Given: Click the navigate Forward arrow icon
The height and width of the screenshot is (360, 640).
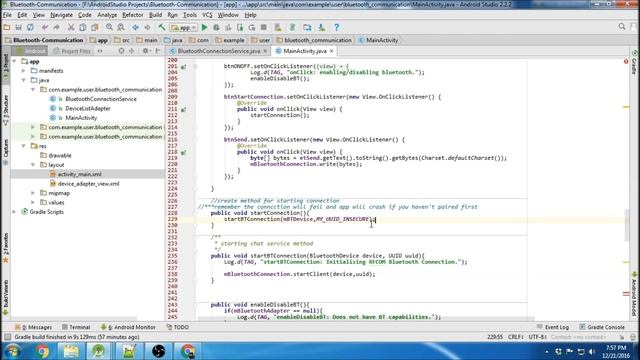Looking at the screenshot, I should [x=147, y=27].
